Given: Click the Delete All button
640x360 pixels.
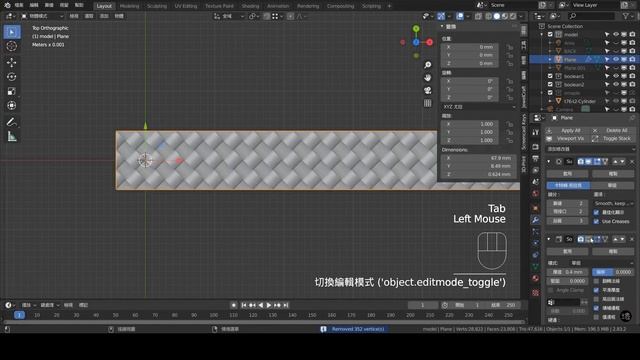Looking at the screenshot, I should [x=613, y=131].
